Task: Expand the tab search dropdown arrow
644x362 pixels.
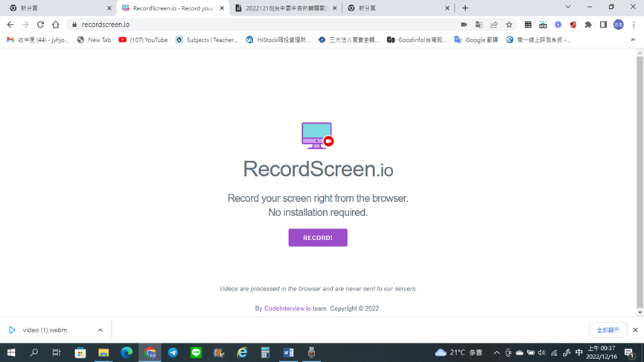Action: [568, 7]
